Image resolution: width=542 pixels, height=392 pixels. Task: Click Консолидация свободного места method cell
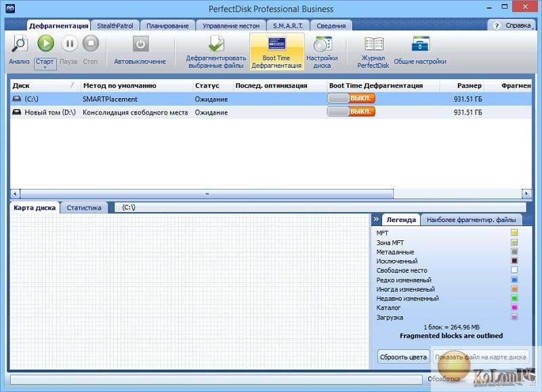point(135,112)
